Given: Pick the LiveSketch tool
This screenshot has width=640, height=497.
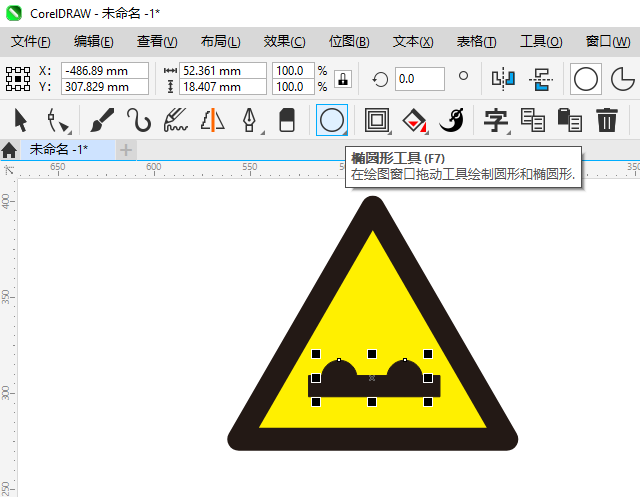Looking at the screenshot, I should 176,120.
